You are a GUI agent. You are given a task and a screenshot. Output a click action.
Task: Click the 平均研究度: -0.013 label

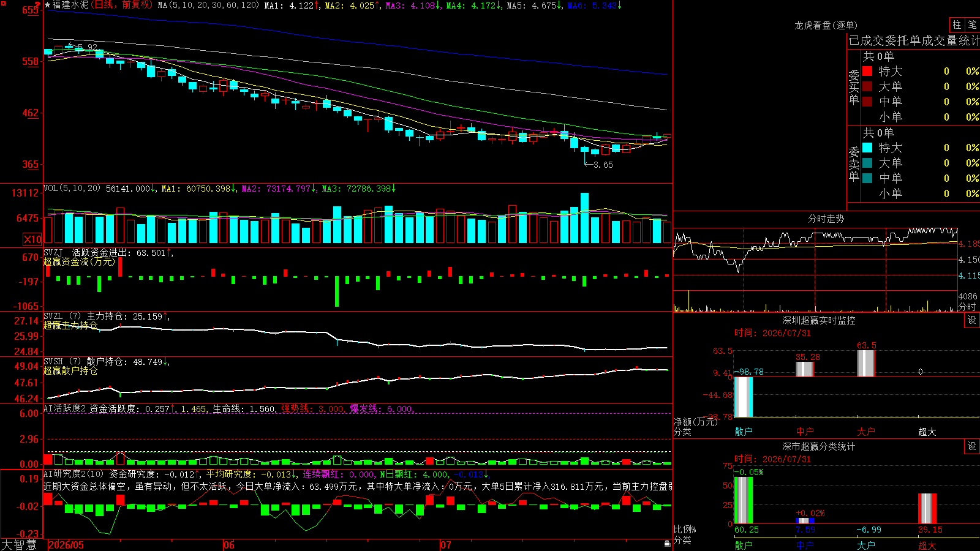(249, 474)
